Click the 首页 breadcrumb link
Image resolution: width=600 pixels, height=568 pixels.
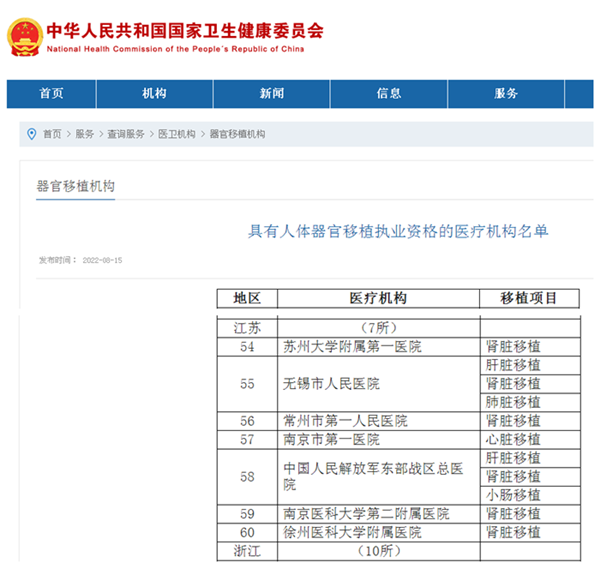click(52, 134)
